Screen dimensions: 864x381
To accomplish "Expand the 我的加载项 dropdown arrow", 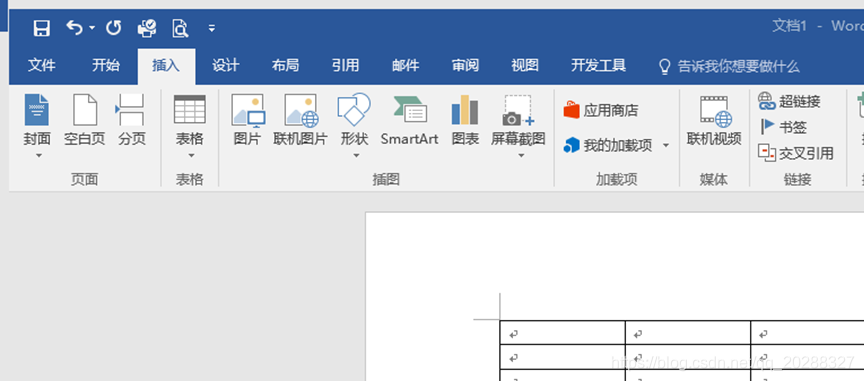I will pos(666,146).
